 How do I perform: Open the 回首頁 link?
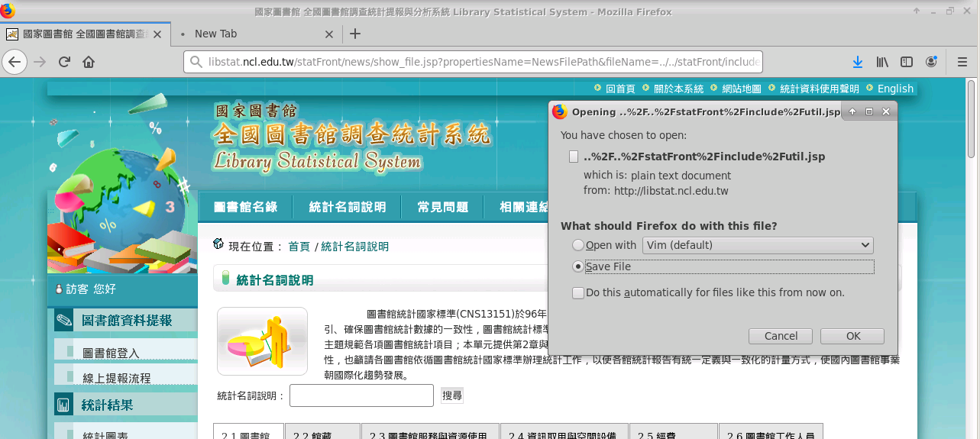click(x=620, y=89)
